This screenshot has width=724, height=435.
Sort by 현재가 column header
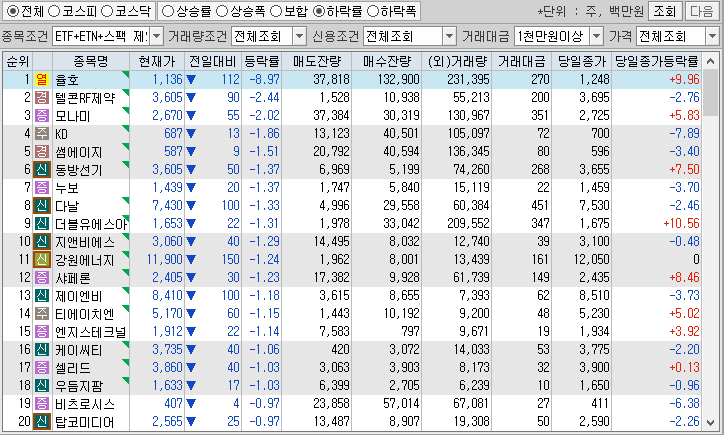point(157,61)
